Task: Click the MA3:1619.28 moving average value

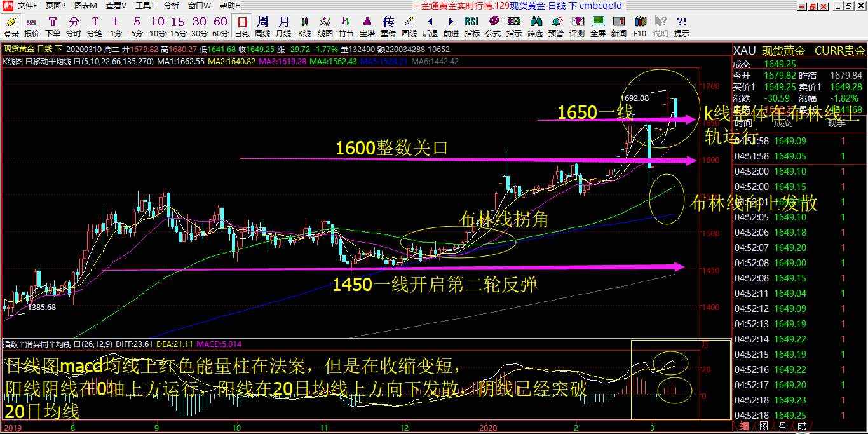Action: click(x=283, y=62)
